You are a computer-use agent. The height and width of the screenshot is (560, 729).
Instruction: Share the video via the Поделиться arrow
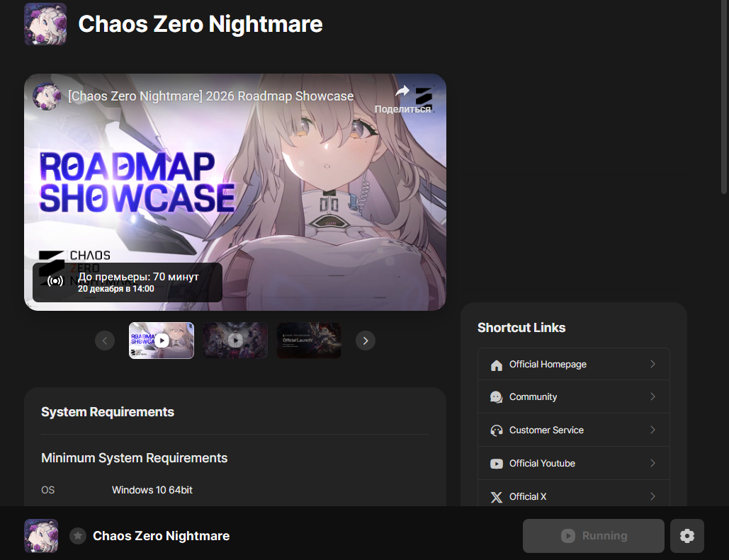click(402, 91)
